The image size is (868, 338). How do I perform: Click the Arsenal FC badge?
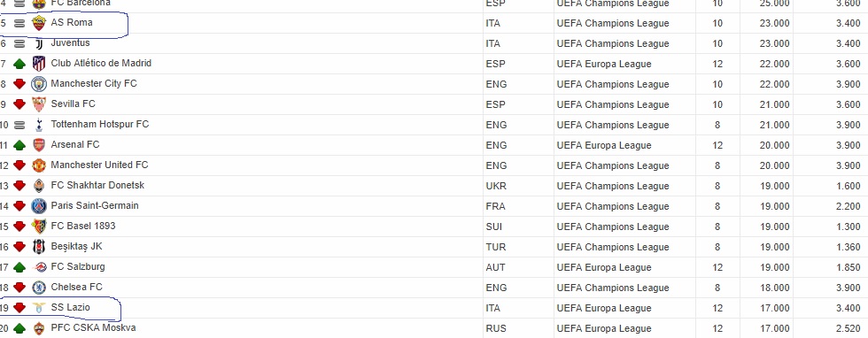click(x=39, y=145)
